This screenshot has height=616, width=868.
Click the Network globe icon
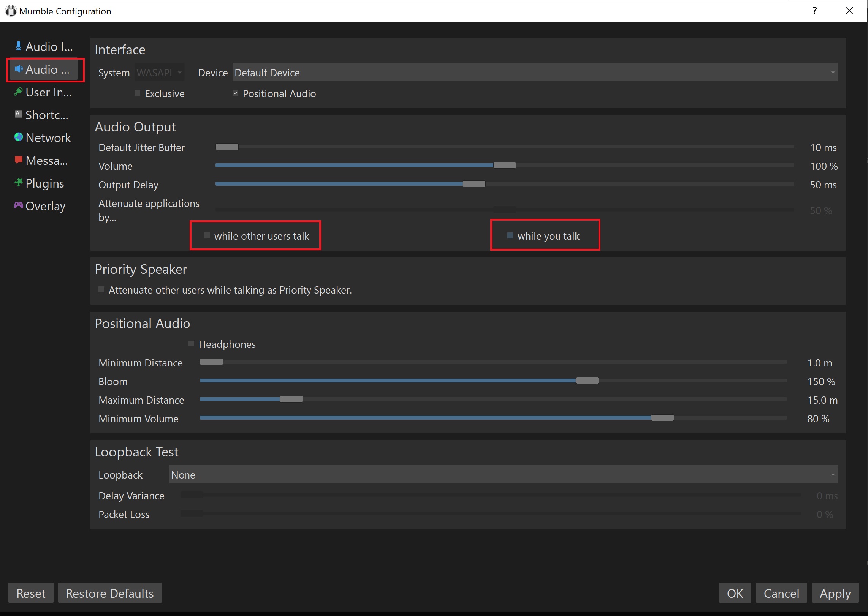click(18, 137)
